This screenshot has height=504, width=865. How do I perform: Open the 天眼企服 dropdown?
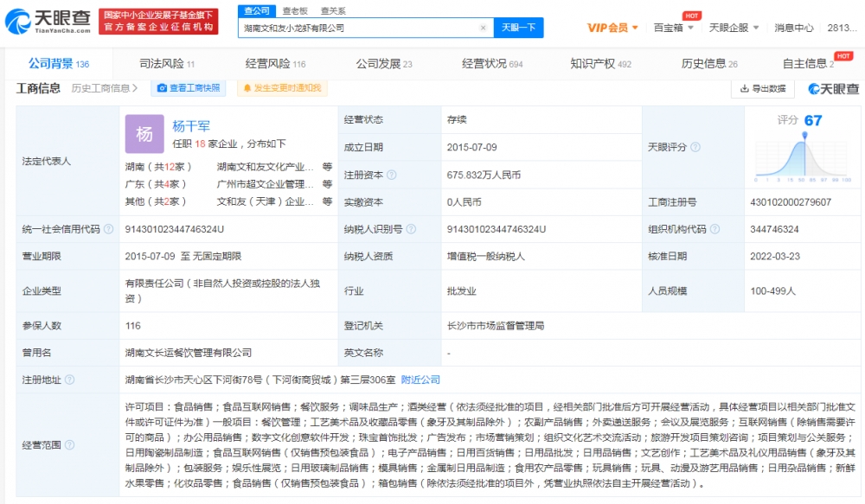click(x=734, y=28)
